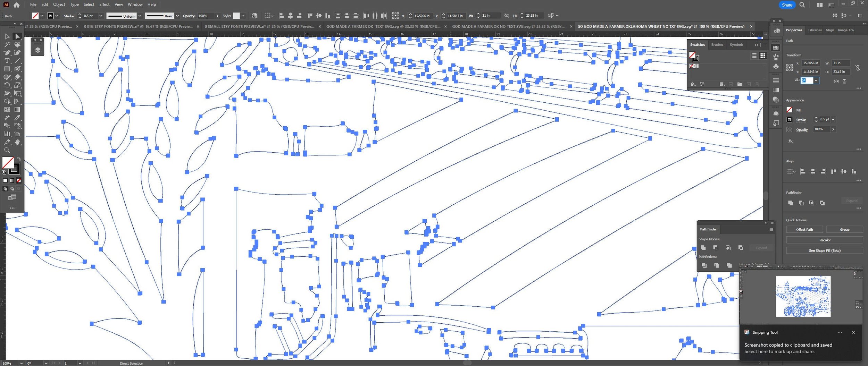Image resolution: width=868 pixels, height=366 pixels.
Task: Enable Draw Behind mode
Action: click(x=12, y=189)
